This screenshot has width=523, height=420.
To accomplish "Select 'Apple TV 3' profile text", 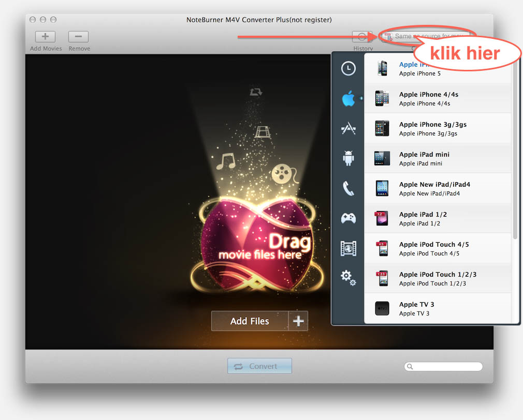I will coord(417,305).
